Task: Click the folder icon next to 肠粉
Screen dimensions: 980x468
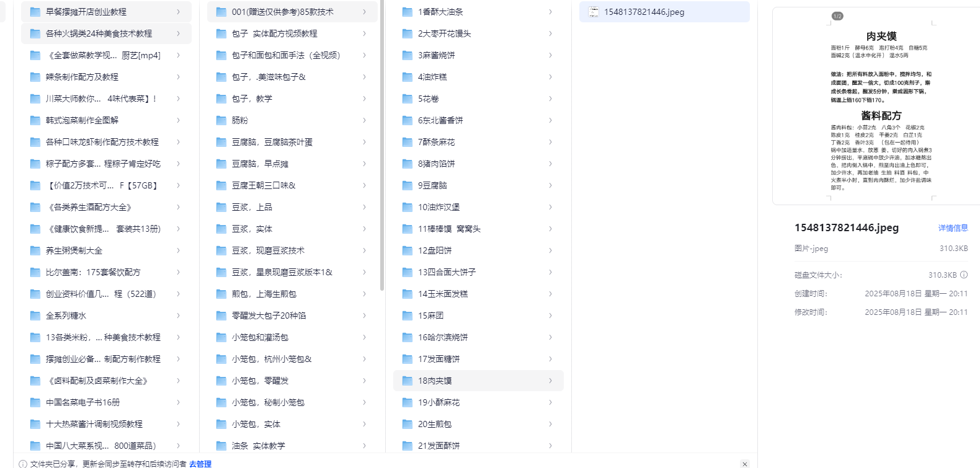Action: coord(221,120)
